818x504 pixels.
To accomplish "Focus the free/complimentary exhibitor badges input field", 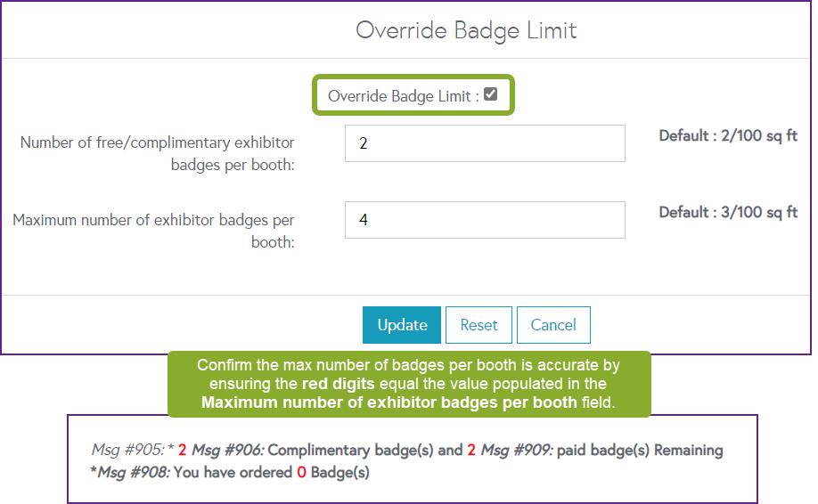I will click(x=485, y=143).
